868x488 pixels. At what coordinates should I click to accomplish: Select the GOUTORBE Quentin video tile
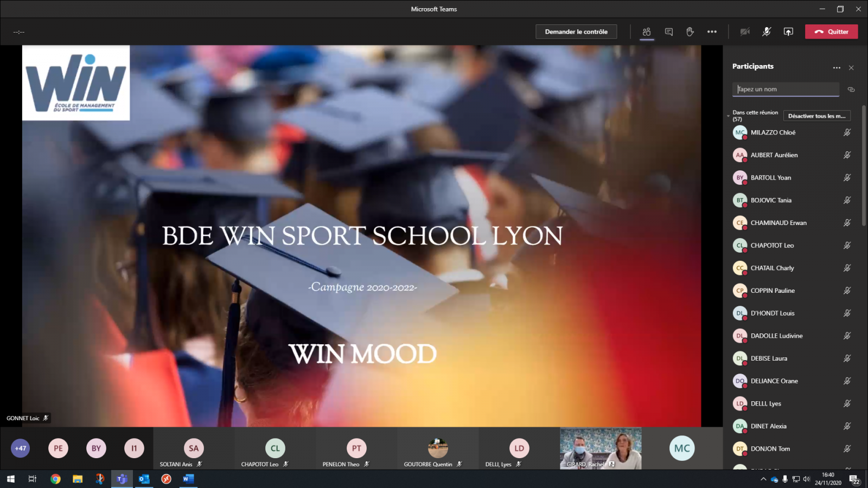pos(438,448)
